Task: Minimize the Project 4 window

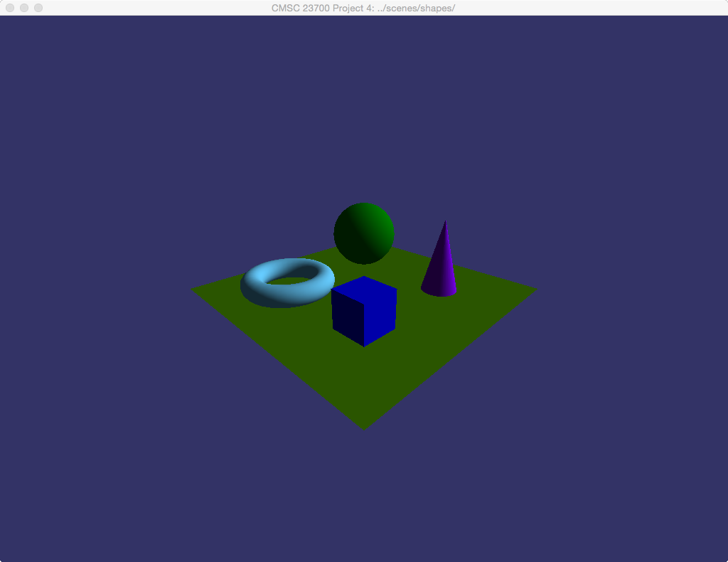Action: tap(24, 8)
